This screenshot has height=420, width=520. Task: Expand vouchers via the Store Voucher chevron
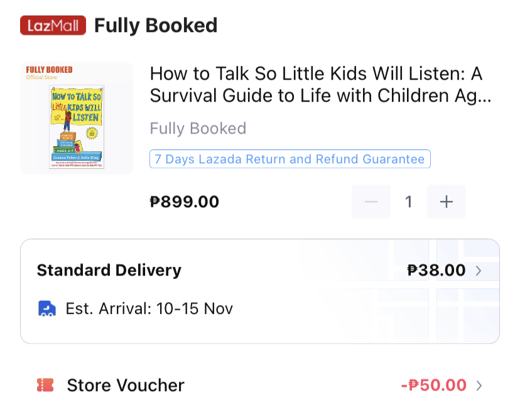point(479,385)
